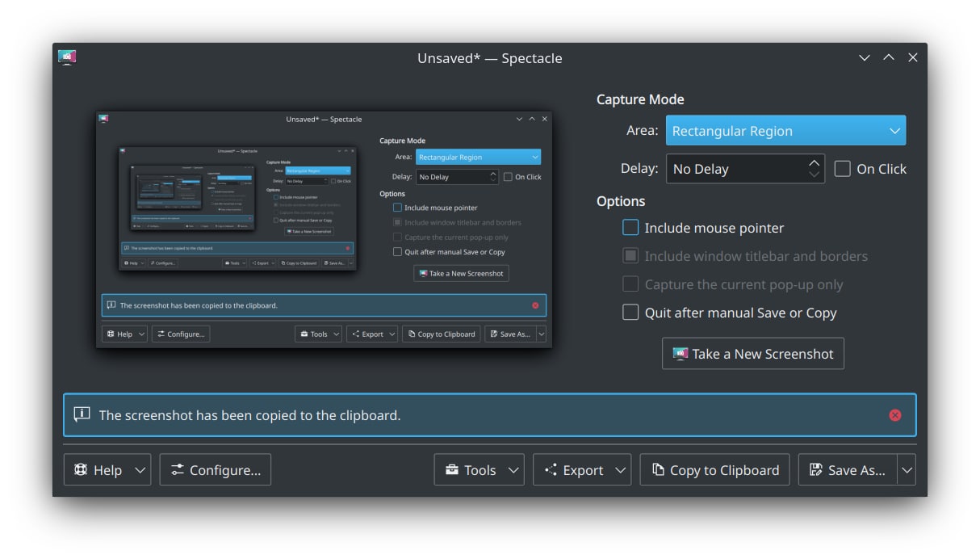Screen dimensions: 980x559
Task: Open the Tools dropdown menu
Action: pos(480,470)
